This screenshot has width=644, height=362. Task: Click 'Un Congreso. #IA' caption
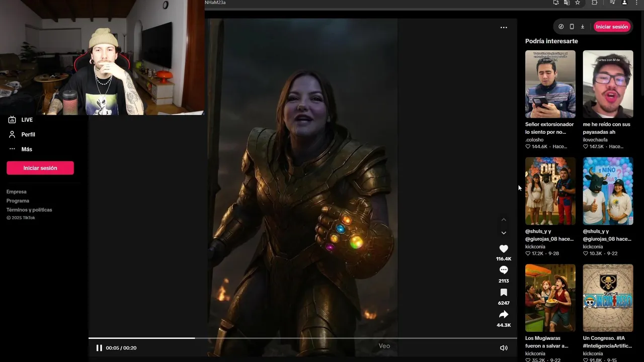pos(607,342)
